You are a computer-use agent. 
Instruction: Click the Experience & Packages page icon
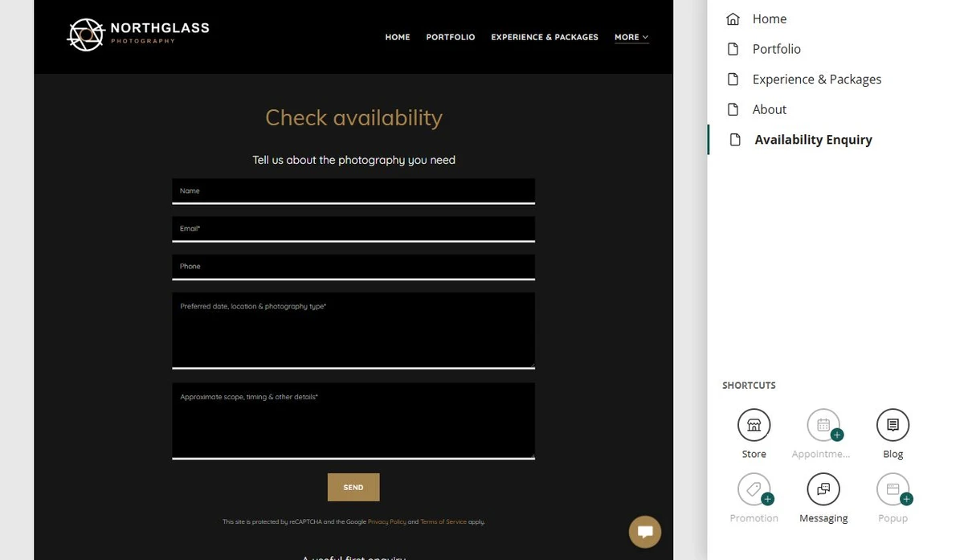[733, 79]
